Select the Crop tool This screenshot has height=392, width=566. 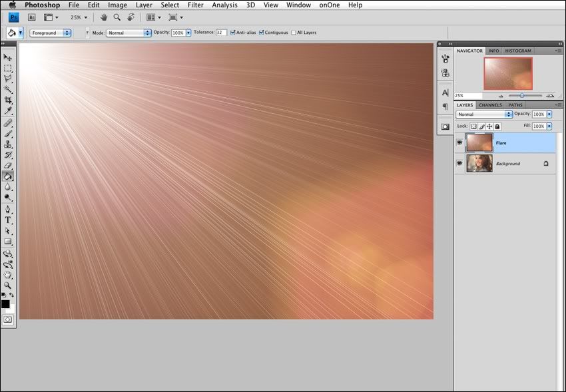pyautogui.click(x=7, y=100)
